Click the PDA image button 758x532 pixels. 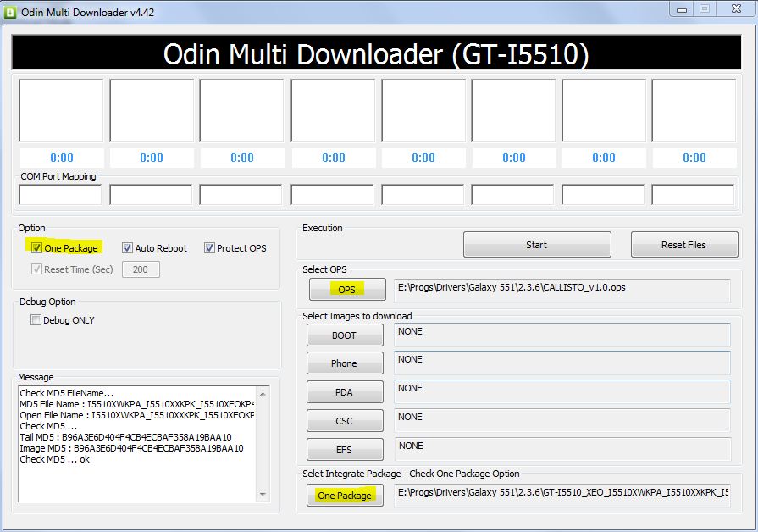coord(345,391)
